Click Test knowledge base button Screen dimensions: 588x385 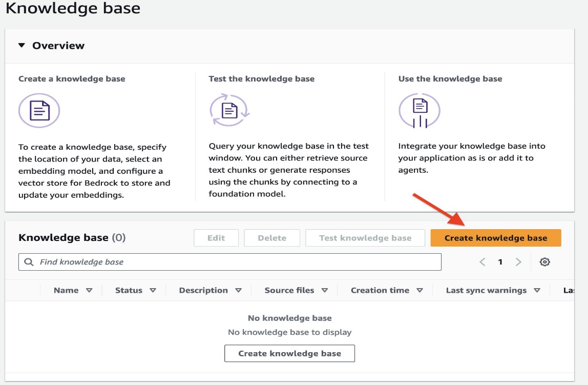click(x=365, y=238)
